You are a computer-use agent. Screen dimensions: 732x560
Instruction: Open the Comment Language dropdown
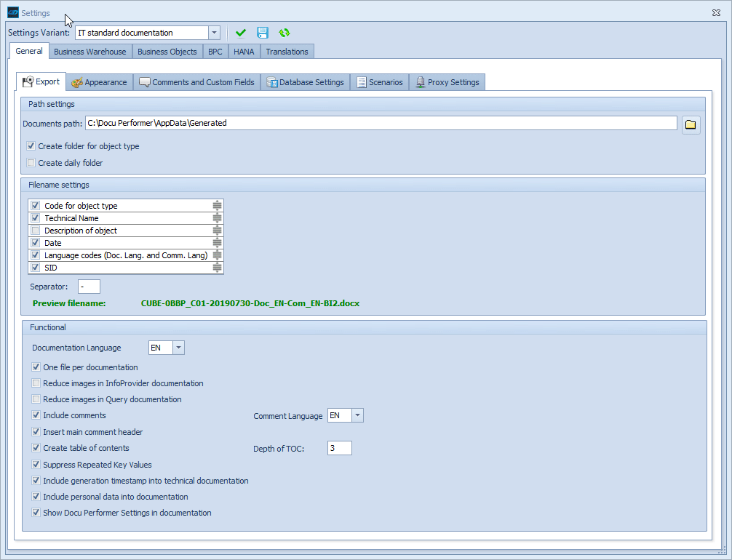(357, 415)
